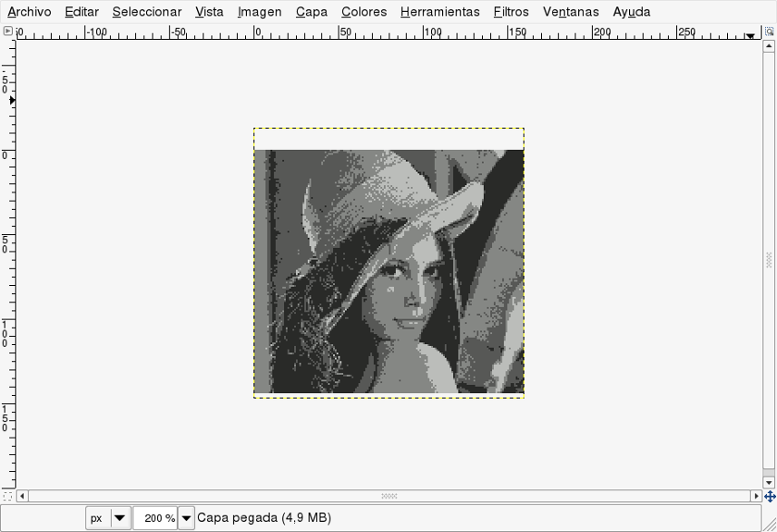The width and height of the screenshot is (777, 532).
Task: Open the Seleccionar menu
Action: 147,12
